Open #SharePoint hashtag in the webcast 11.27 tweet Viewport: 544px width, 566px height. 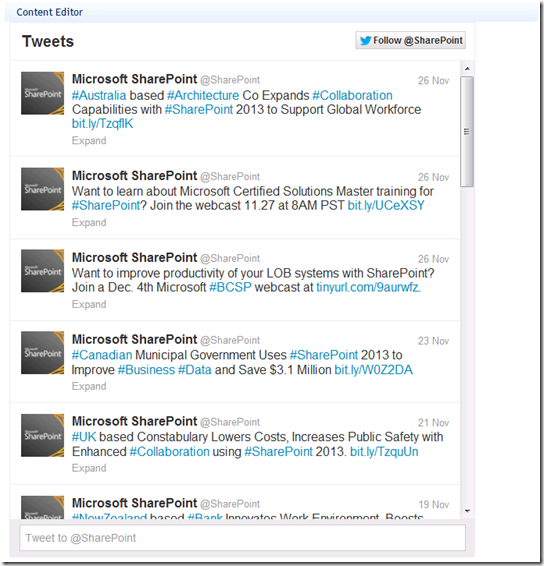click(x=106, y=205)
